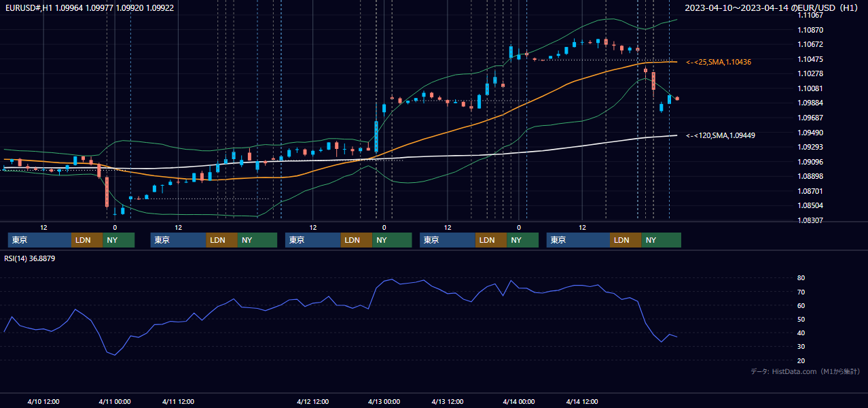Viewport: 868px width, 408px height.
Task: Select the orange <-<25,SMA,1.10436 label
Action: [x=719, y=62]
